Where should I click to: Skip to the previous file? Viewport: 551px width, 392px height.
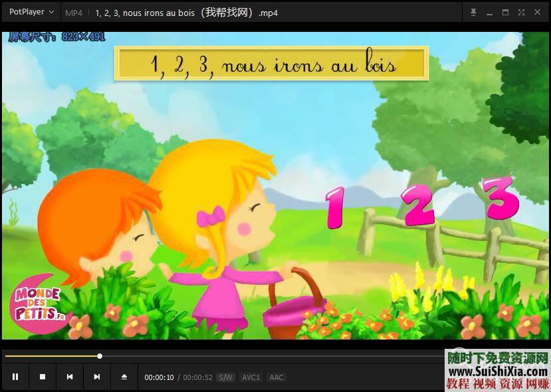tap(70, 376)
